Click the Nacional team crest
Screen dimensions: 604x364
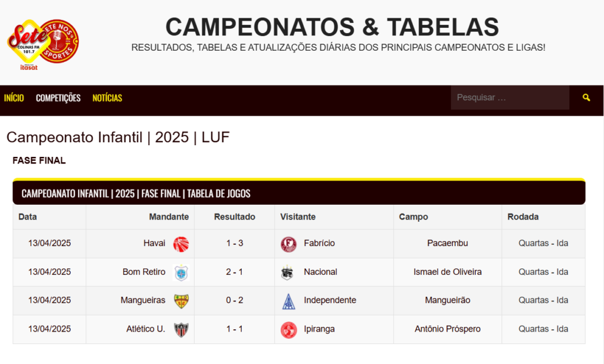coord(287,273)
